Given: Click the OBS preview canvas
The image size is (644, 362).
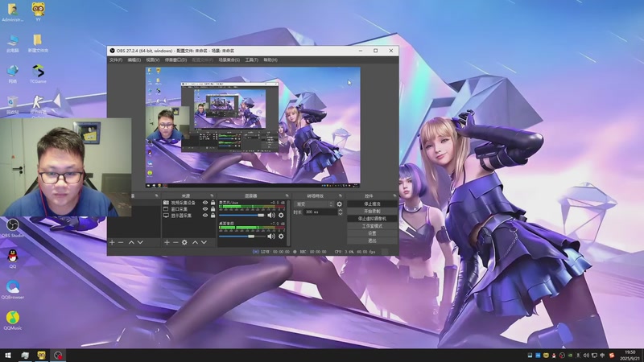Looking at the screenshot, I should pyautogui.click(x=253, y=127).
